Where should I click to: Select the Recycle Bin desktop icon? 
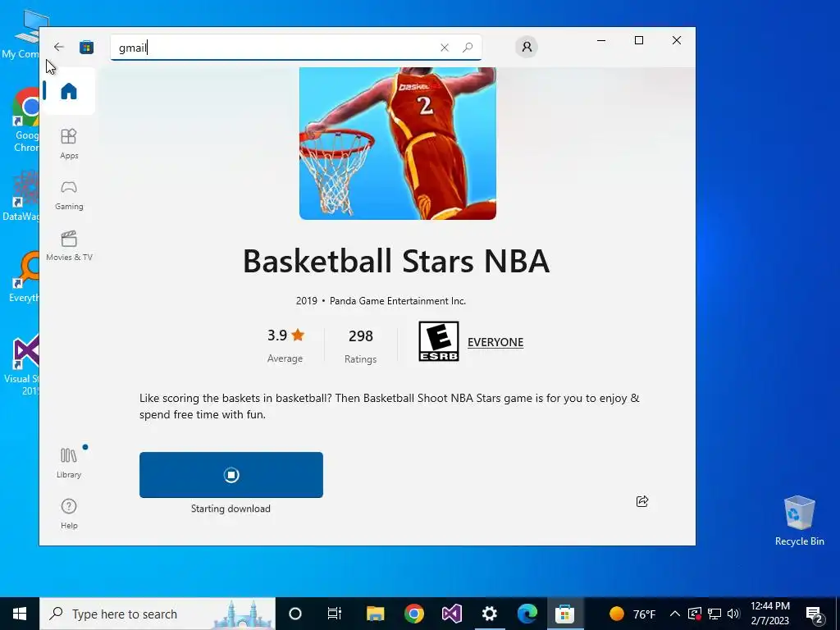[799, 521]
